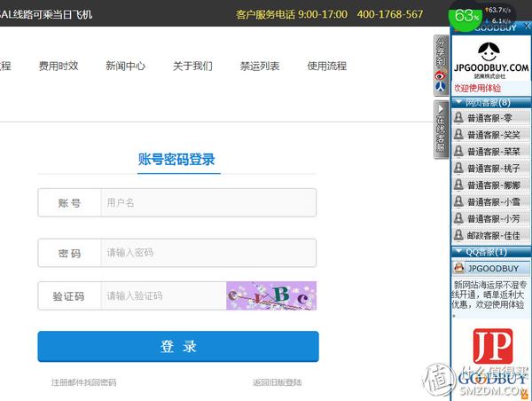Click avatar icon of 普通客服-零
532x401 pixels.
[458, 117]
